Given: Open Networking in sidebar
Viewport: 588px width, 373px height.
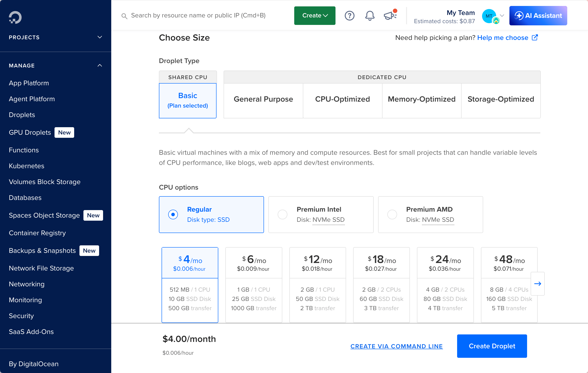Looking at the screenshot, I should [27, 284].
